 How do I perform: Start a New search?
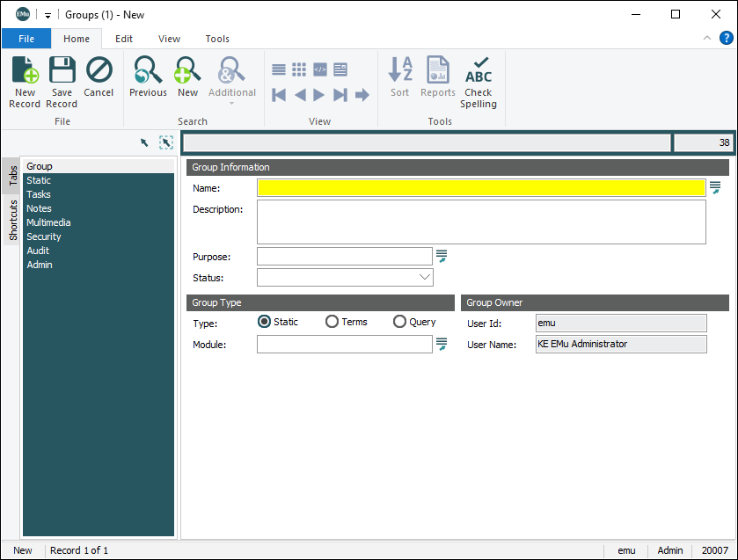[187, 77]
